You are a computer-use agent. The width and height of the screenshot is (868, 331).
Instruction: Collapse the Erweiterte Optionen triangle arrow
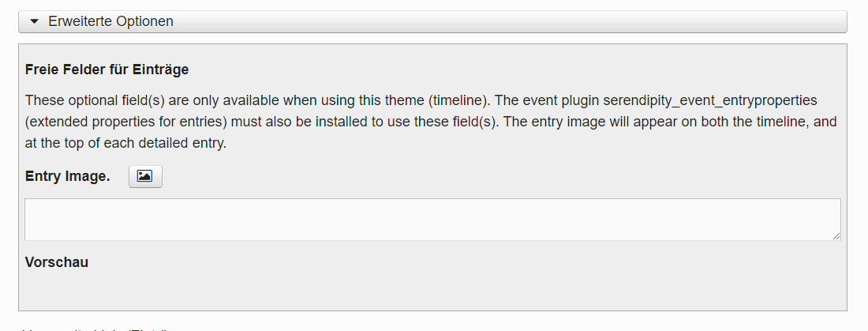(34, 21)
